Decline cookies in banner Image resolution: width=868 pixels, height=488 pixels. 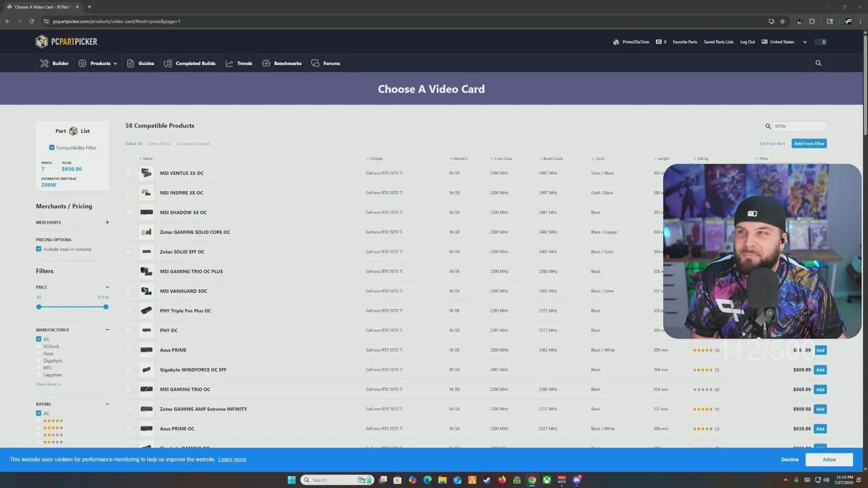(789, 460)
